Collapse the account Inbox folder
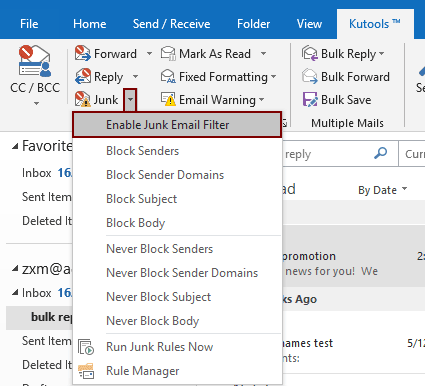The image size is (425, 386). [x=15, y=293]
